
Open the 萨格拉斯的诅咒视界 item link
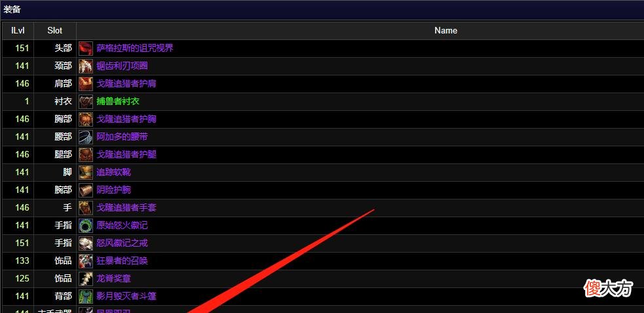pyautogui.click(x=135, y=48)
